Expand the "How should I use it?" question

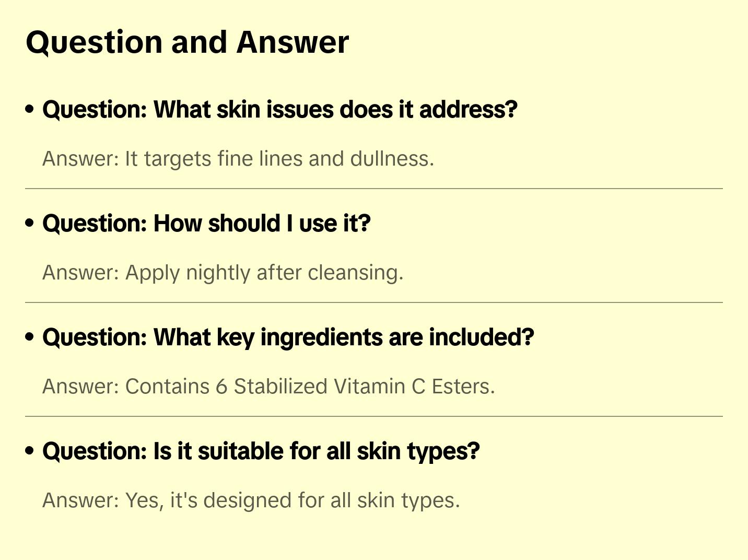pos(206,224)
